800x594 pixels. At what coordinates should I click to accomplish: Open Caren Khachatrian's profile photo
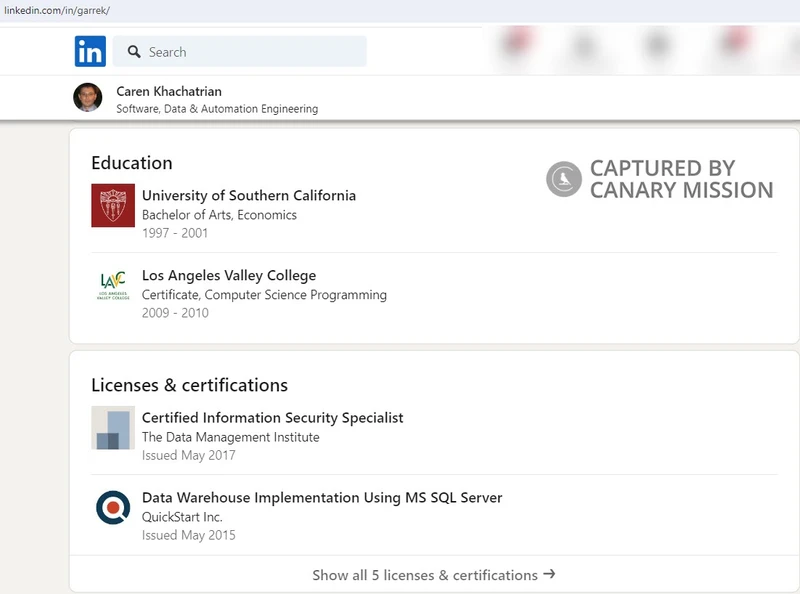pos(88,97)
